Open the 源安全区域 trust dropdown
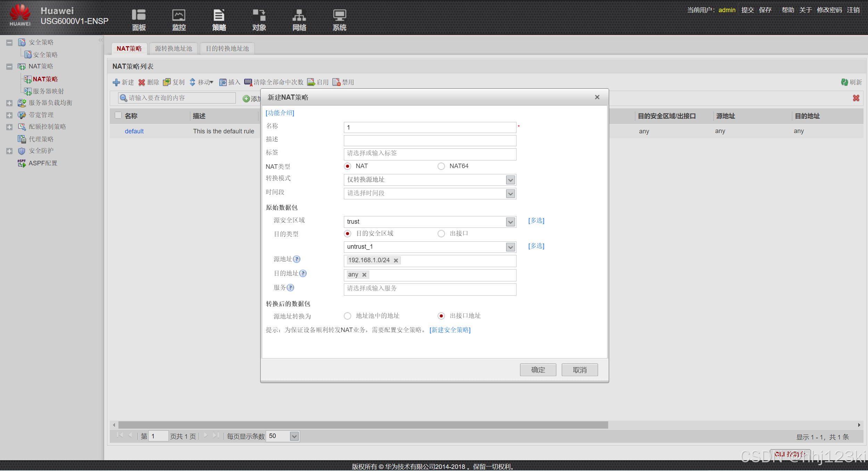This screenshot has height=471, width=868. click(510, 222)
